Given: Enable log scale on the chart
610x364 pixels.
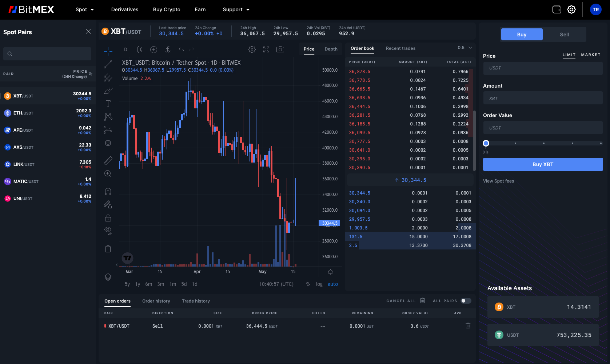Looking at the screenshot, I should click(319, 284).
